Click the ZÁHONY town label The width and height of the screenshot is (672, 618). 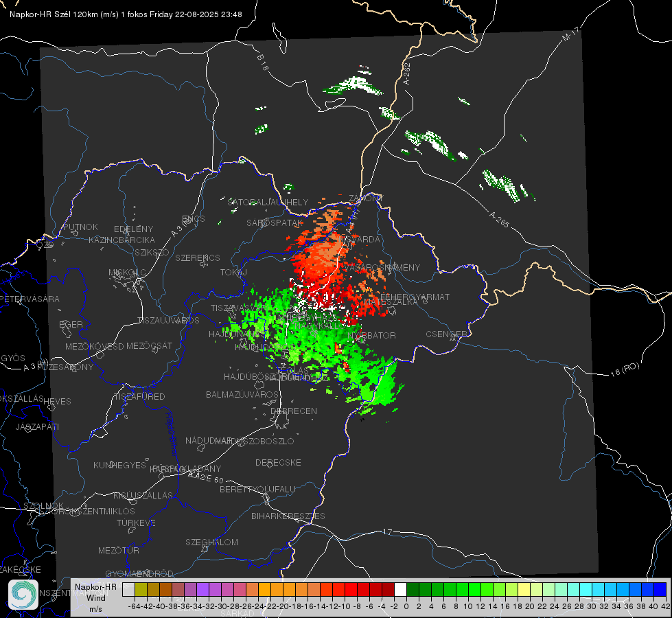[x=366, y=198]
